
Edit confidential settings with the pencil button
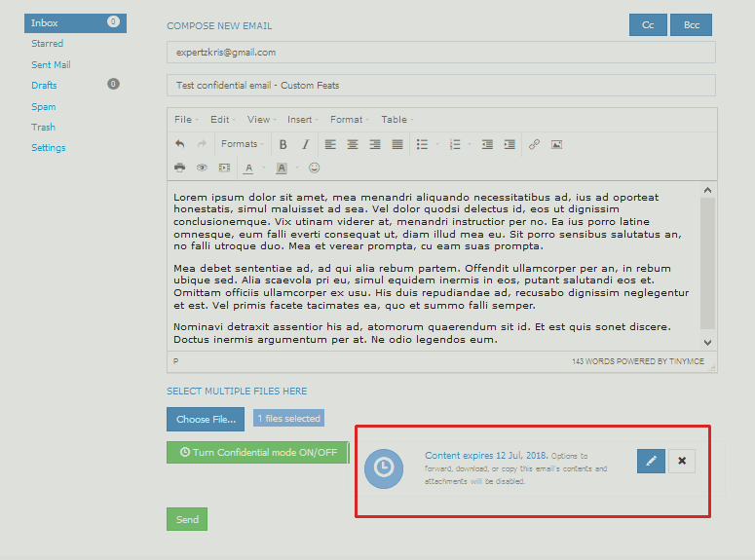(x=651, y=461)
